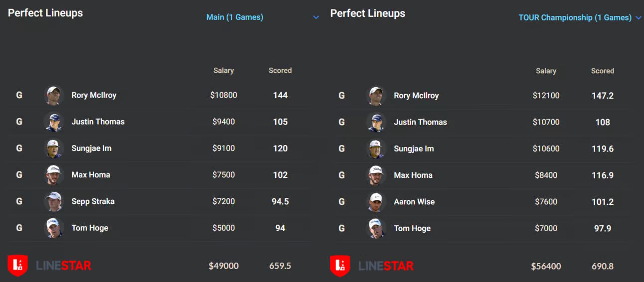This screenshot has height=282, width=644.
Task: Click the chevron arrow next to TOUR Championship
Action: tap(638, 18)
